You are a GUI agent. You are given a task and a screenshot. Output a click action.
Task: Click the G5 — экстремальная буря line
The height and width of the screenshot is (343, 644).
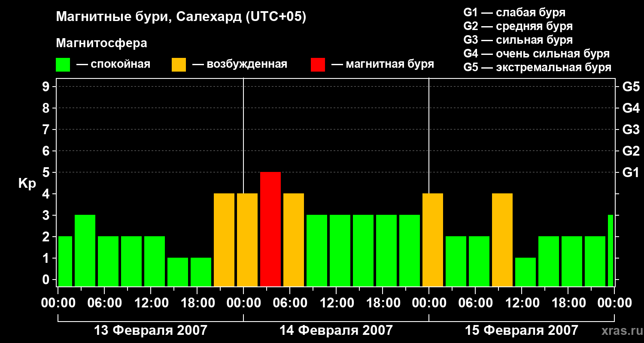tap(537, 67)
